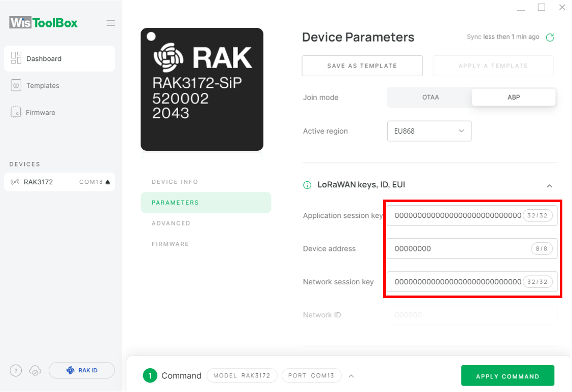Click the eject icon next to COM13

[108, 182]
